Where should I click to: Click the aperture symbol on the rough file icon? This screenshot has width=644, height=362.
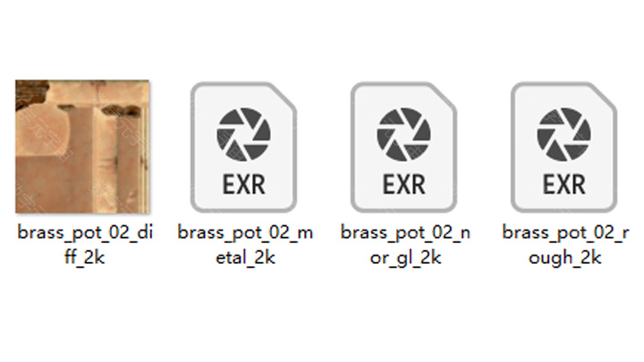pyautogui.click(x=563, y=134)
